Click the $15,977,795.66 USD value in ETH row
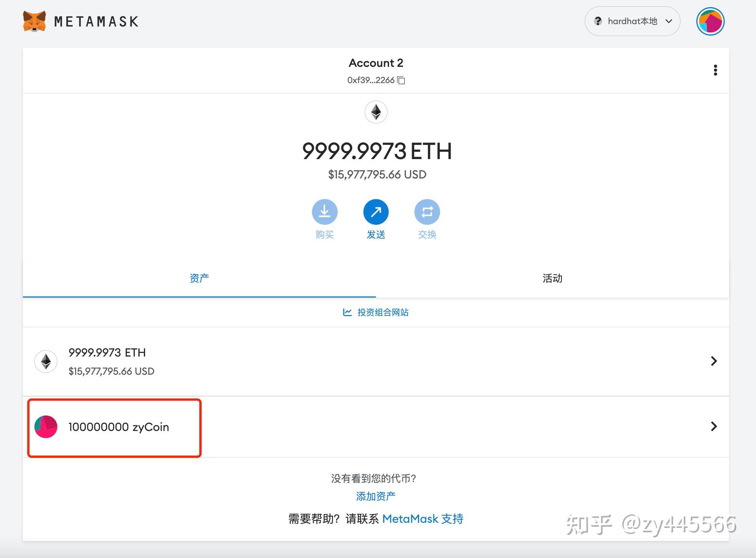 pos(111,371)
